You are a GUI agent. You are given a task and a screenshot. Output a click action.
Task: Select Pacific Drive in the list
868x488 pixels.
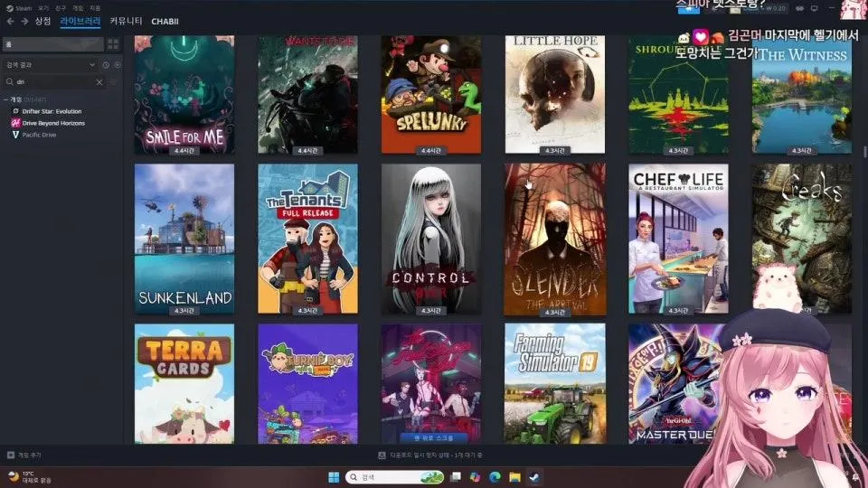pos(39,135)
